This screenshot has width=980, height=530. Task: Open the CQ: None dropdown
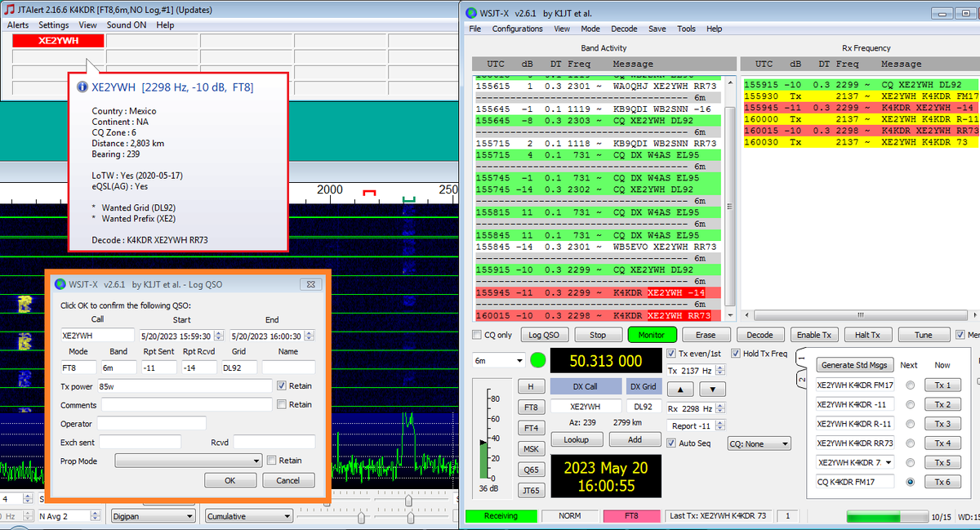click(x=759, y=443)
